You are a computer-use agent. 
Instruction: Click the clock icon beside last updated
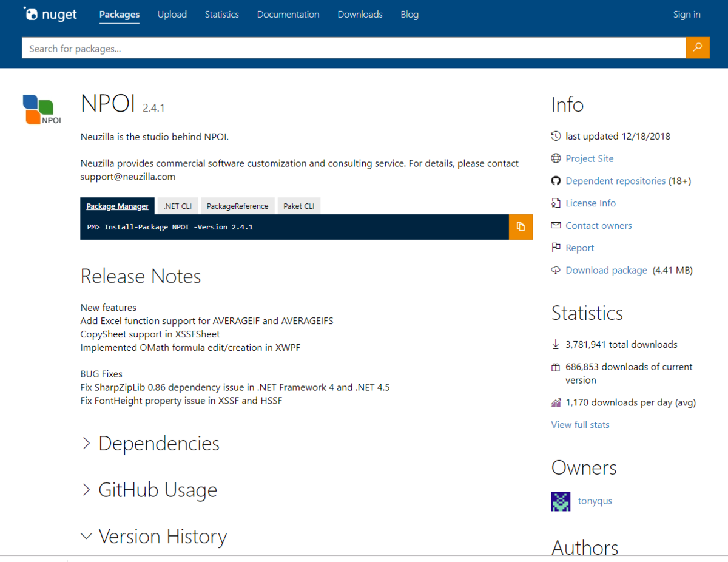pyautogui.click(x=556, y=136)
